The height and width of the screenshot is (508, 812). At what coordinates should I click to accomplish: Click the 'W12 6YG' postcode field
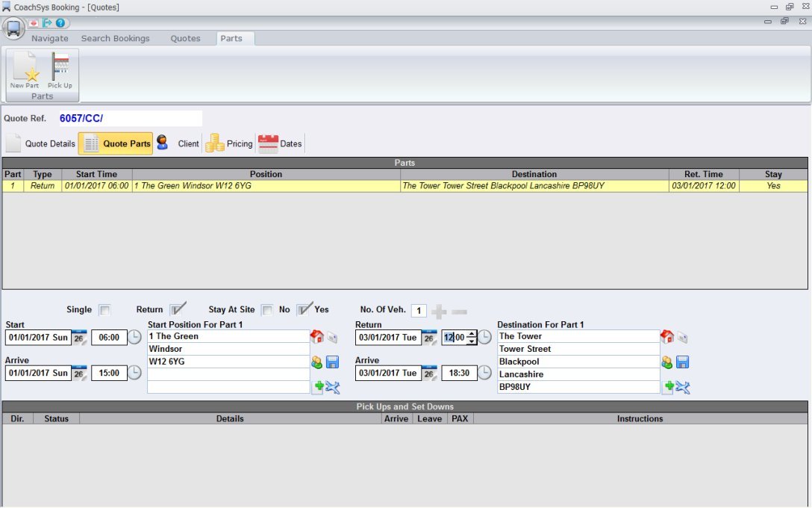228,362
